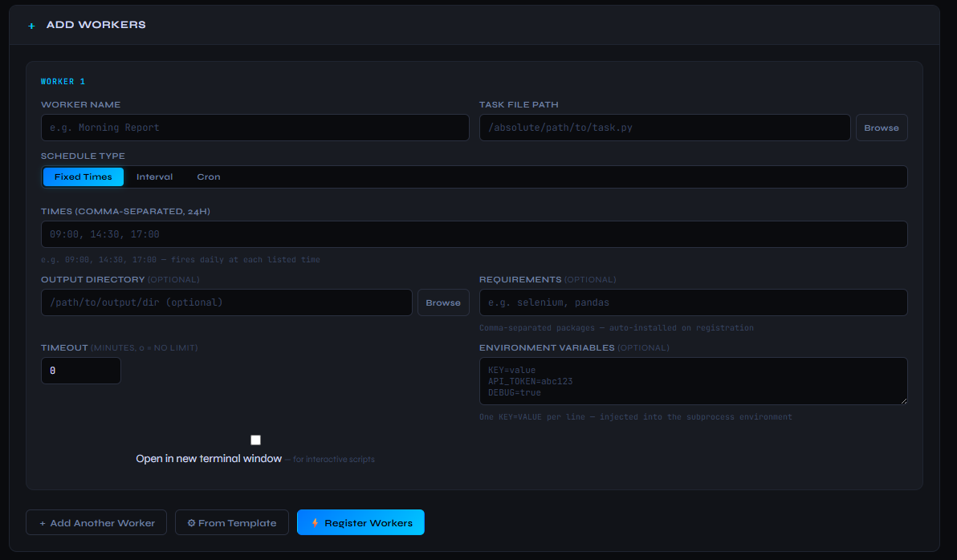
Task: Switch schedule type to Interval
Action: pyautogui.click(x=154, y=177)
